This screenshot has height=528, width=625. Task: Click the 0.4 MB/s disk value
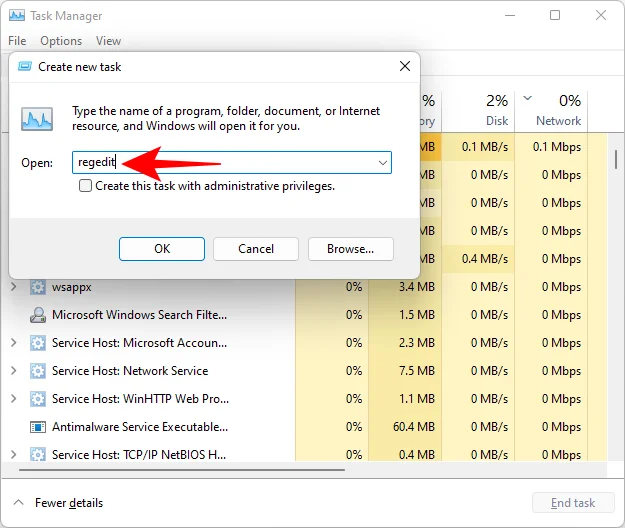[485, 259]
